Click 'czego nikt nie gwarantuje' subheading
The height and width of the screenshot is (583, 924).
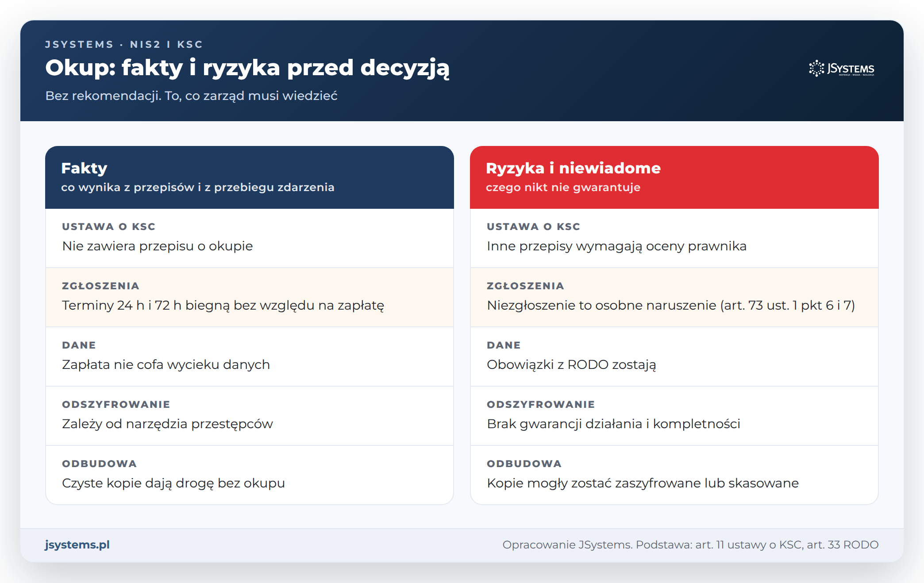point(563,187)
